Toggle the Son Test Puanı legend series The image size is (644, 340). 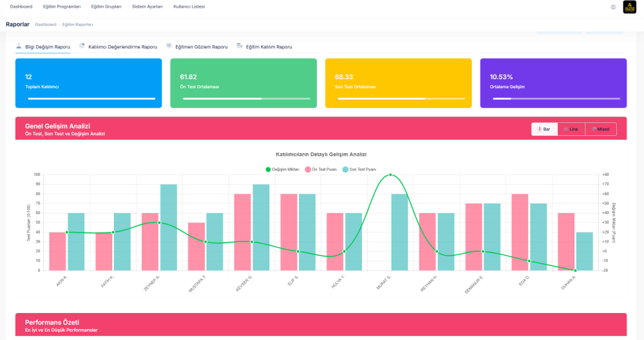coord(359,169)
